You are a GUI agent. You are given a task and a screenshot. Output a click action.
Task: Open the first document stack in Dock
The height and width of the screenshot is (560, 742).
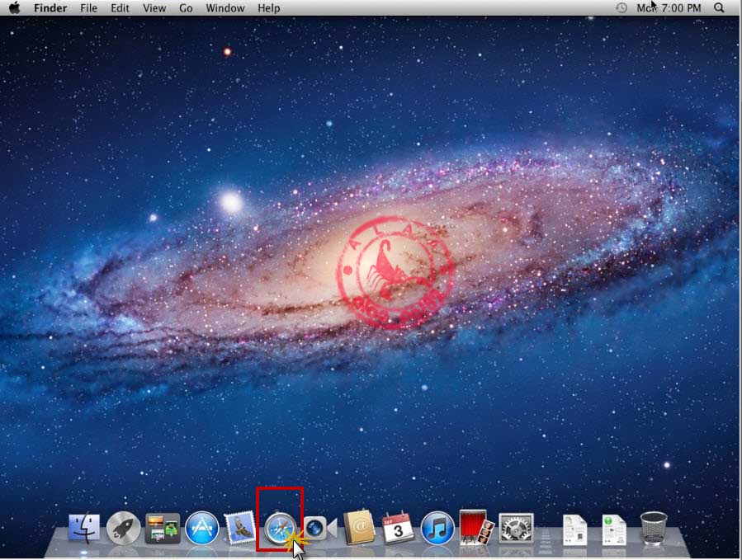575,529
